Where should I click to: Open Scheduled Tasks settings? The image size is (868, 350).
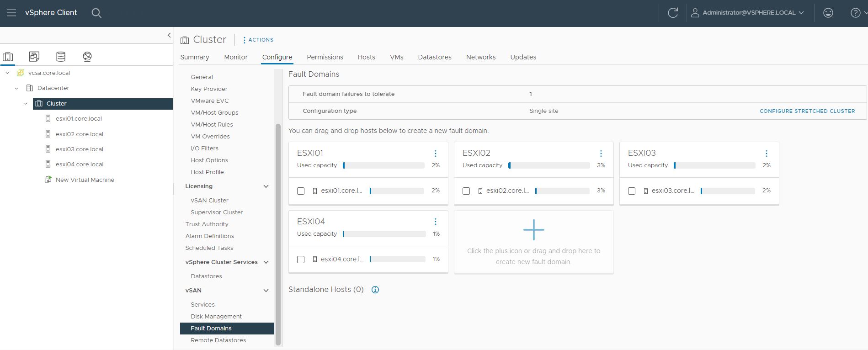coord(209,248)
